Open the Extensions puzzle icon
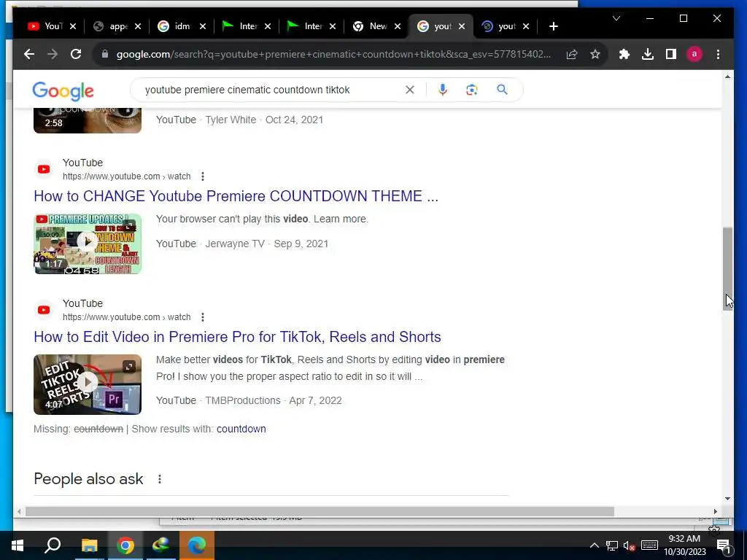The image size is (747, 560). click(624, 54)
